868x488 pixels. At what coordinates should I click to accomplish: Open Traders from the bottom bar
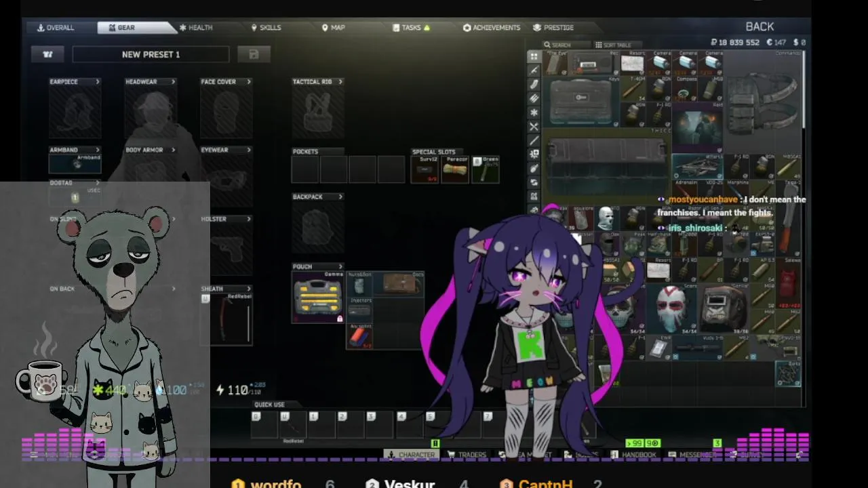click(x=467, y=455)
